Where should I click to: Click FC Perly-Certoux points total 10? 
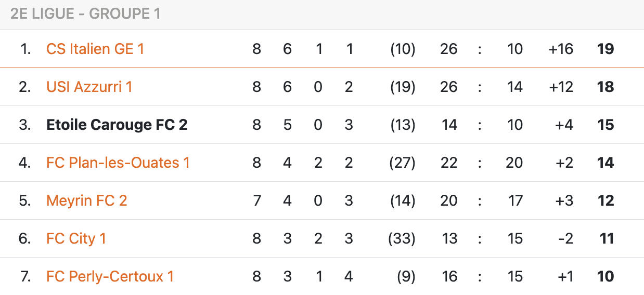(606, 276)
